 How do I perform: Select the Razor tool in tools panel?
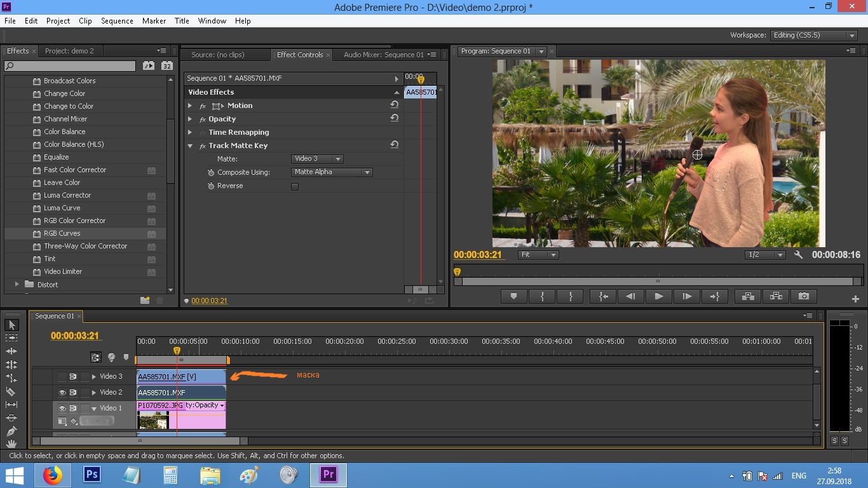click(x=11, y=391)
